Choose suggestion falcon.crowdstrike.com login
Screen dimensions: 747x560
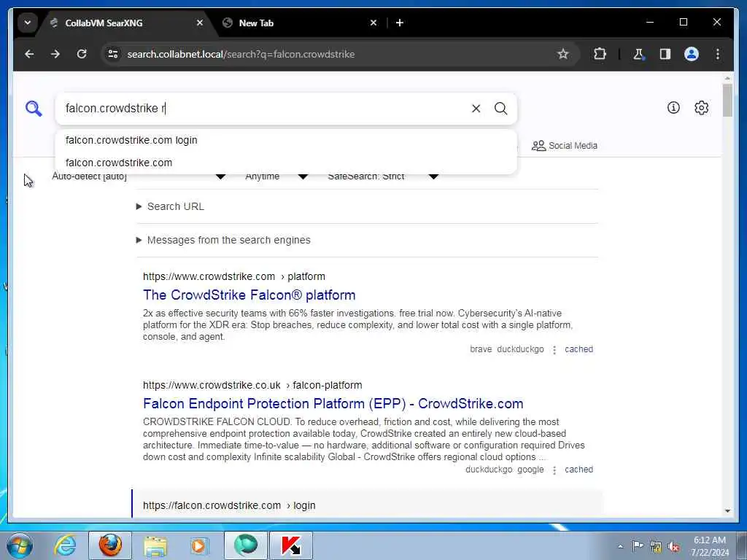tap(286, 140)
